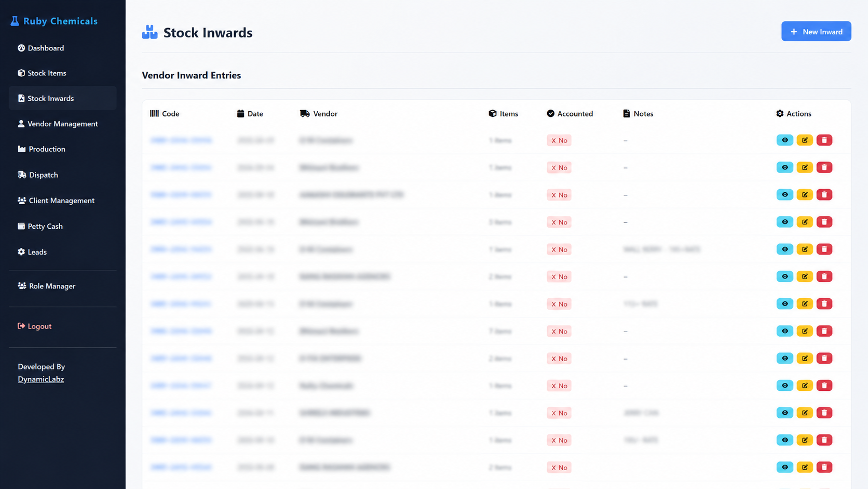Edit the eighth inward entry

805,331
